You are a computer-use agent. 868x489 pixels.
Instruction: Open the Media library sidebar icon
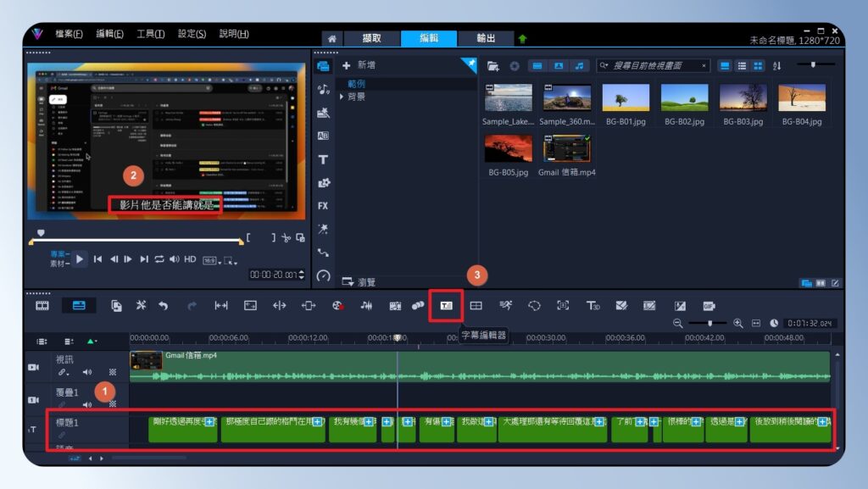point(323,66)
